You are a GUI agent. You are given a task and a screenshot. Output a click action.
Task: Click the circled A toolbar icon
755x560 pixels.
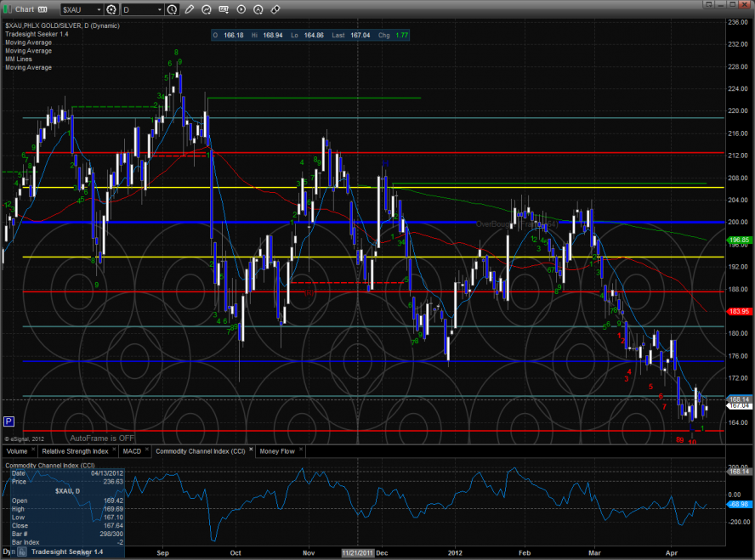(x=258, y=10)
